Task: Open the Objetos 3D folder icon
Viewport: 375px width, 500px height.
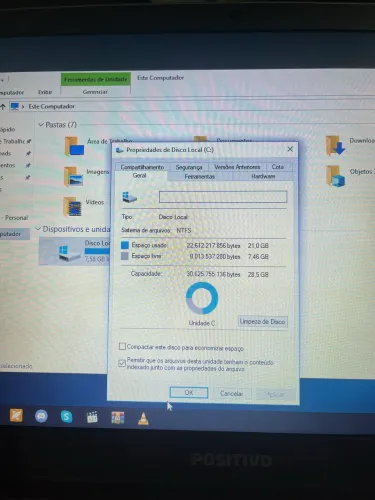Action: click(x=335, y=176)
